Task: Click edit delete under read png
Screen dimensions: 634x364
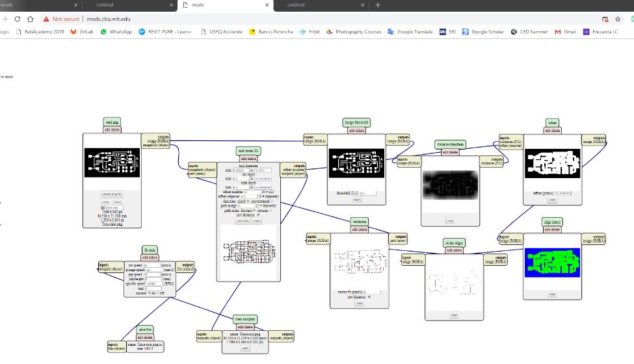Action: pyautogui.click(x=112, y=130)
